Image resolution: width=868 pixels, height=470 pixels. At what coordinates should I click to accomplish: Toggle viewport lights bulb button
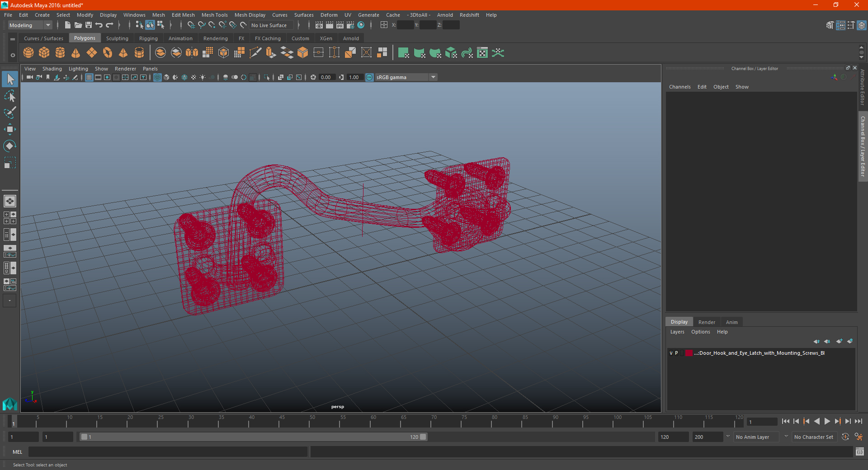203,77
